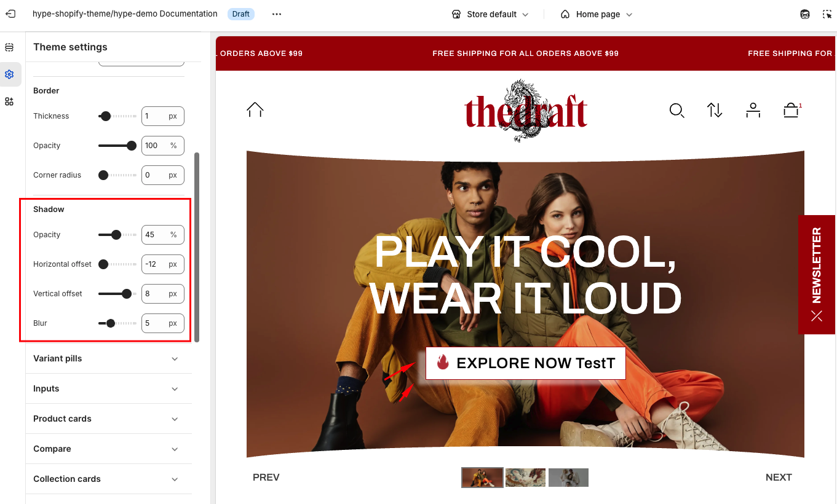
Task: Close the Newsletter side tab
Action: [816, 316]
